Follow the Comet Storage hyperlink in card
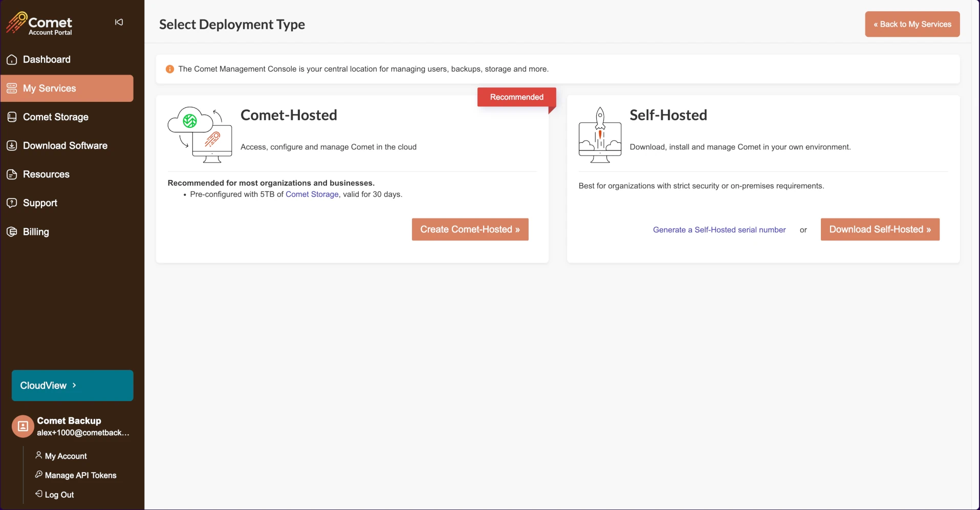980x510 pixels. click(312, 194)
